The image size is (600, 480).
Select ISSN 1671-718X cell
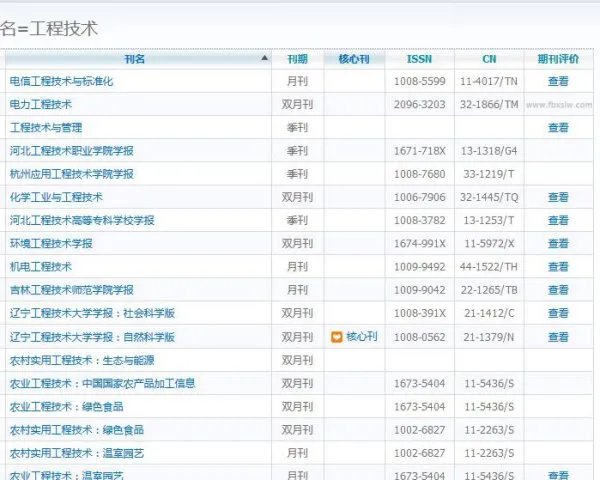pyautogui.click(x=419, y=151)
